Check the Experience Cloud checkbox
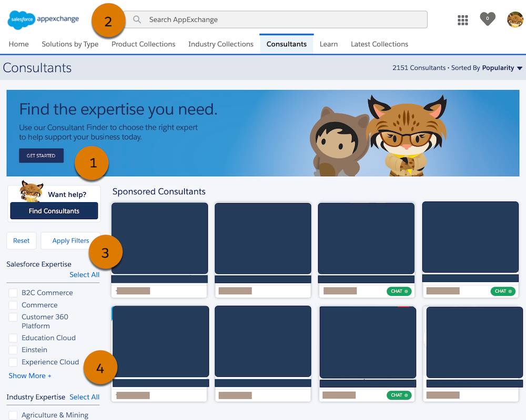The width and height of the screenshot is (526, 420). [13, 362]
